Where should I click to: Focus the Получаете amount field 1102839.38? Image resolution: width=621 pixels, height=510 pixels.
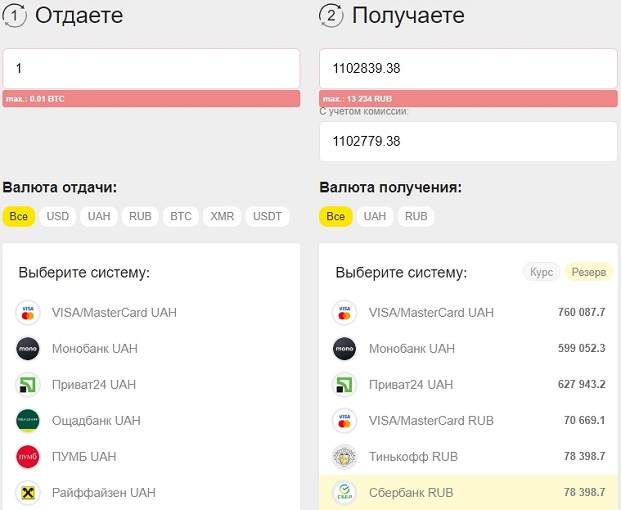coord(468,69)
